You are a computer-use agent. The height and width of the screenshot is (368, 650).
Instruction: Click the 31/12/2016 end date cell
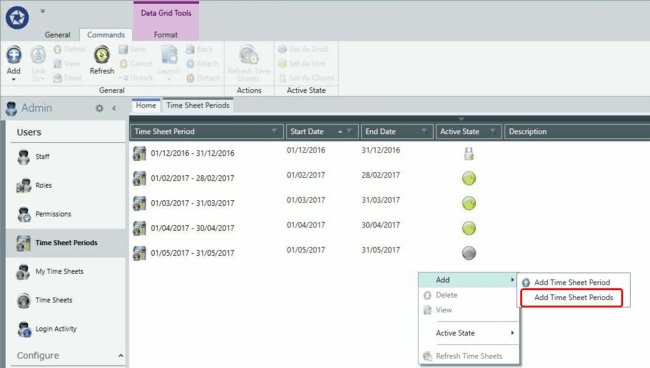381,150
